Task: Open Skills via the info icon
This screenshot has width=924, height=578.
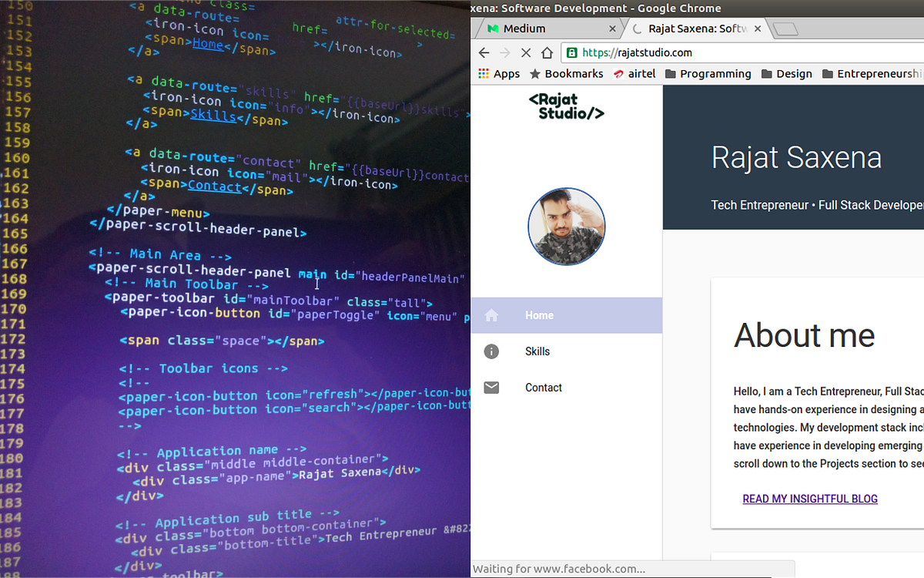Action: (x=491, y=351)
